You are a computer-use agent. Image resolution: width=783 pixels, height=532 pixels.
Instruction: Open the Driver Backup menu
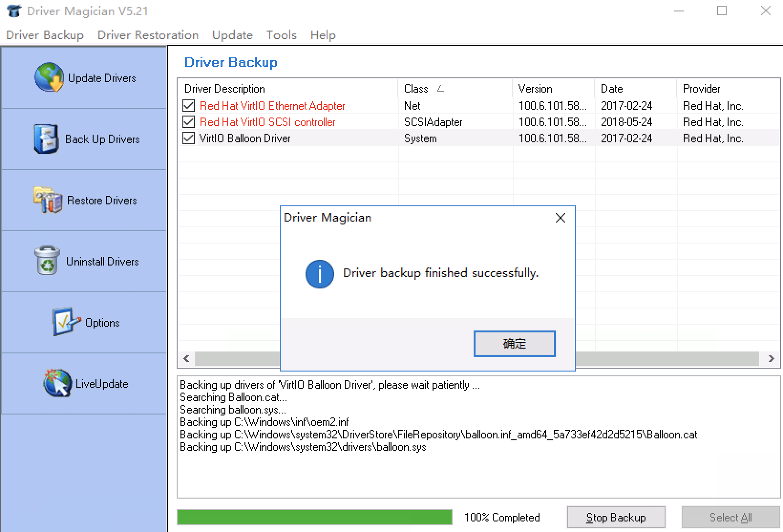coord(45,35)
